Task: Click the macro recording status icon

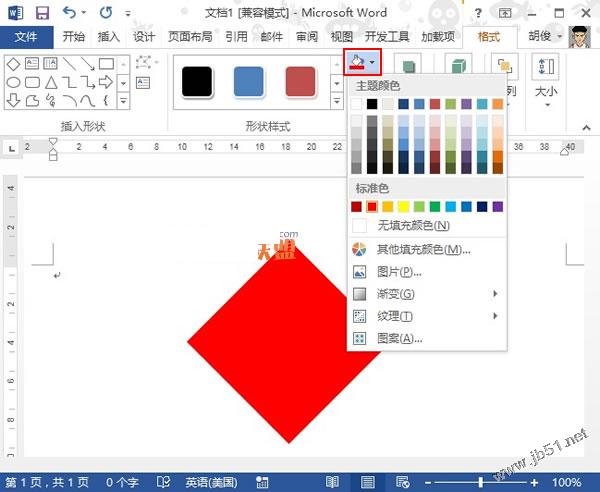Action: coord(262,482)
